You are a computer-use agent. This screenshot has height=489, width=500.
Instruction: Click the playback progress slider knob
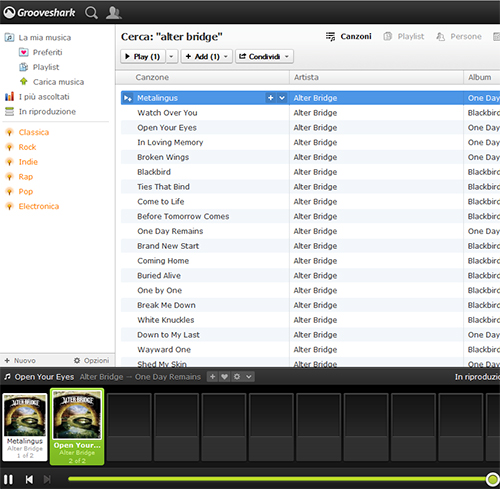tap(492, 479)
